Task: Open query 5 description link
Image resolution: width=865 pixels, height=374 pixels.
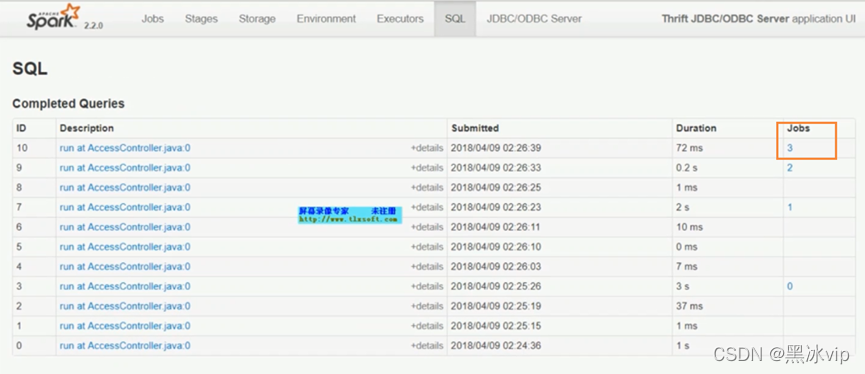Action: 125,247
